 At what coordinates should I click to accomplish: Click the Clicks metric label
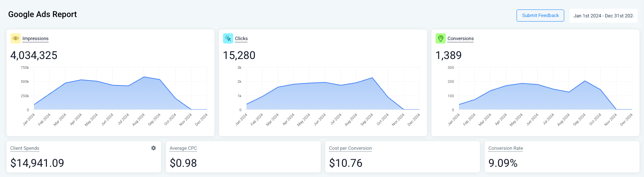(241, 39)
